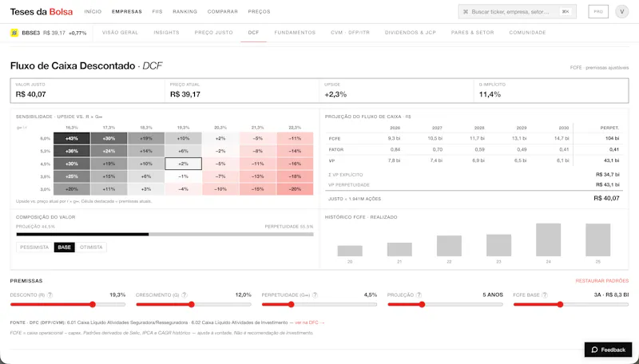Switch to the Preço Justo tab
Viewport: 639px width, 364px height.
tap(213, 33)
